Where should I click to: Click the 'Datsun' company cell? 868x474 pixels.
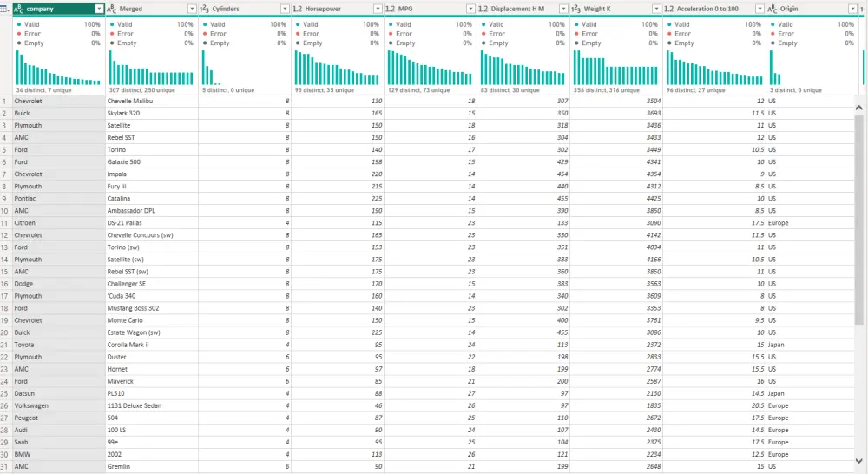(59, 393)
